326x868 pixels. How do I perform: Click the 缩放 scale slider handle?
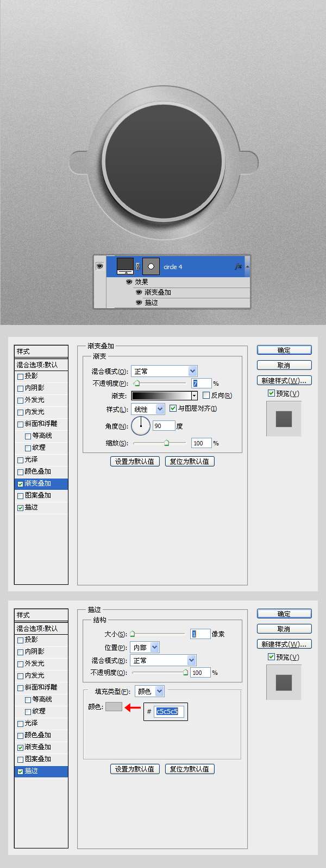click(x=166, y=443)
